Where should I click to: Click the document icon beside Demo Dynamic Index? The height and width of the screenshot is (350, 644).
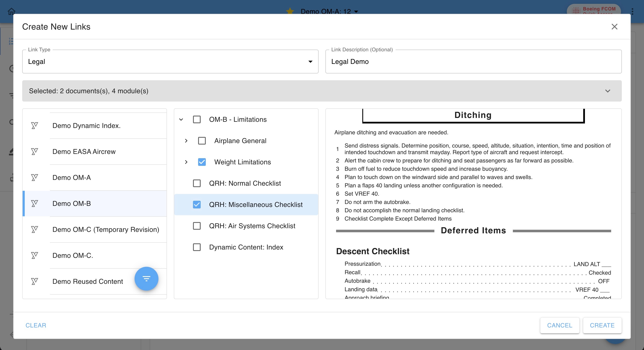(x=35, y=126)
